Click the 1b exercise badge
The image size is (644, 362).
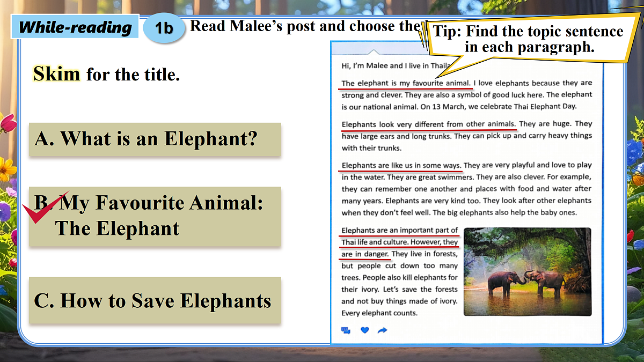pos(164,28)
